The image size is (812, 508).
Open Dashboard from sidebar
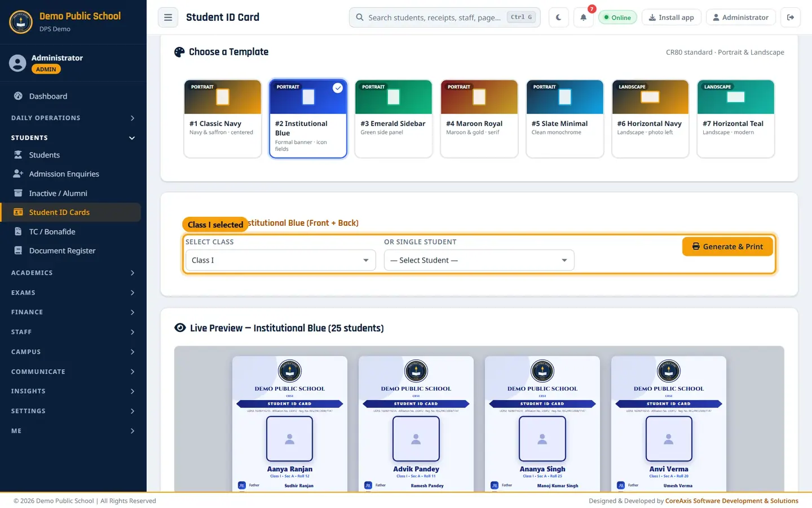[70, 96]
